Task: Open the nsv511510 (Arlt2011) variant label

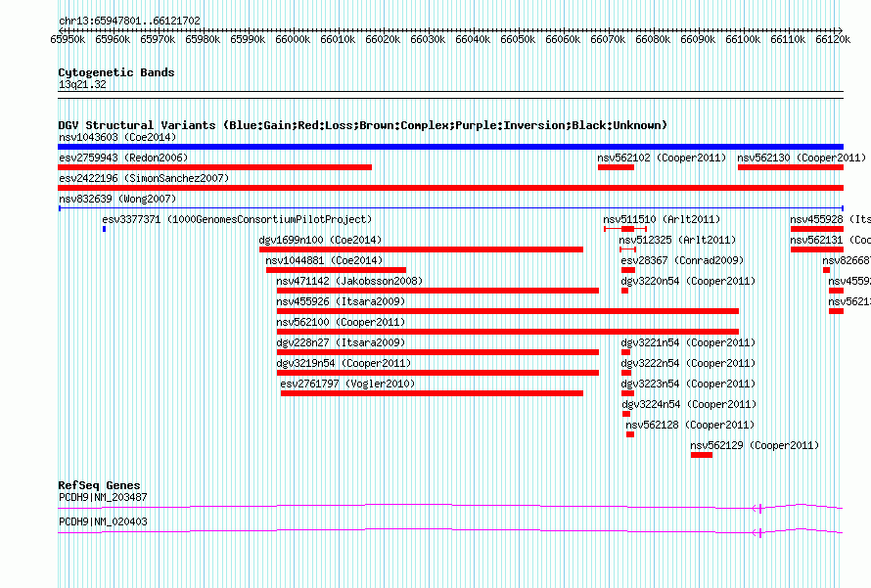Action: click(x=662, y=219)
